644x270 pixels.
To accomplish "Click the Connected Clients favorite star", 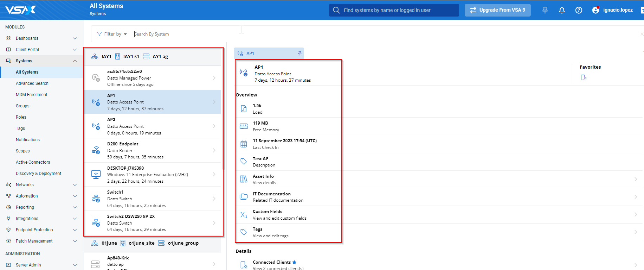I will 295,262.
